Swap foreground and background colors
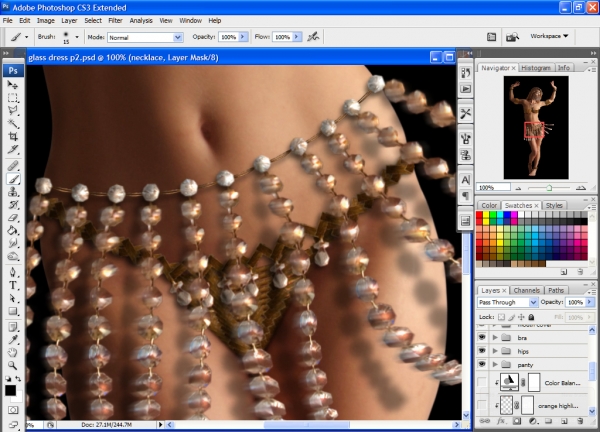 coord(18,378)
